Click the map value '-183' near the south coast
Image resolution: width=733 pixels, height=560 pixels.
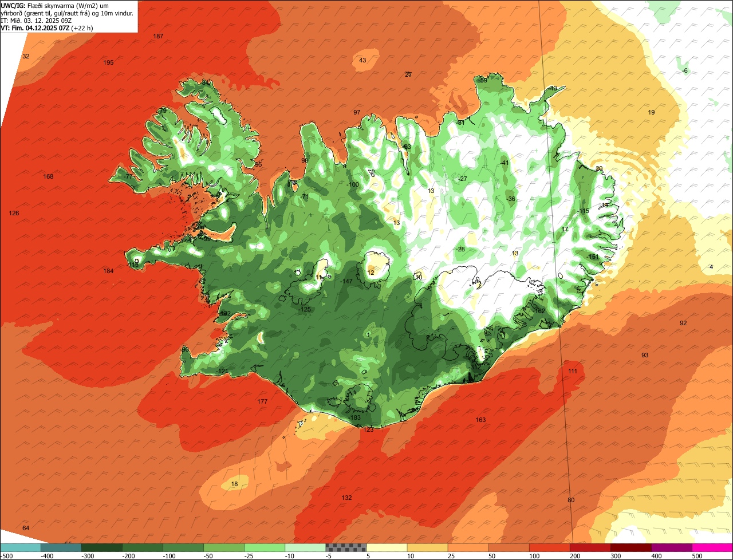pyautogui.click(x=354, y=417)
